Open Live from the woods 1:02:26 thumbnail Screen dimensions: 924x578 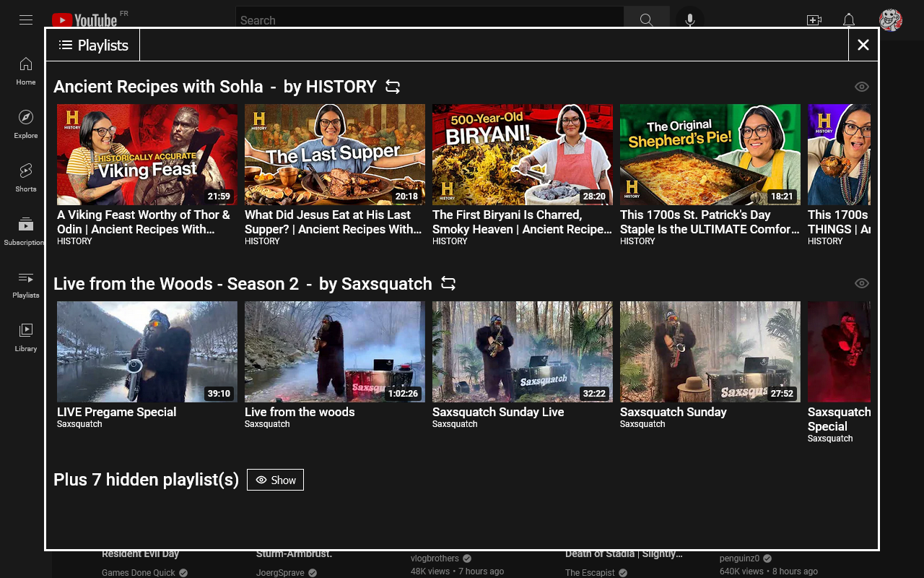point(335,352)
